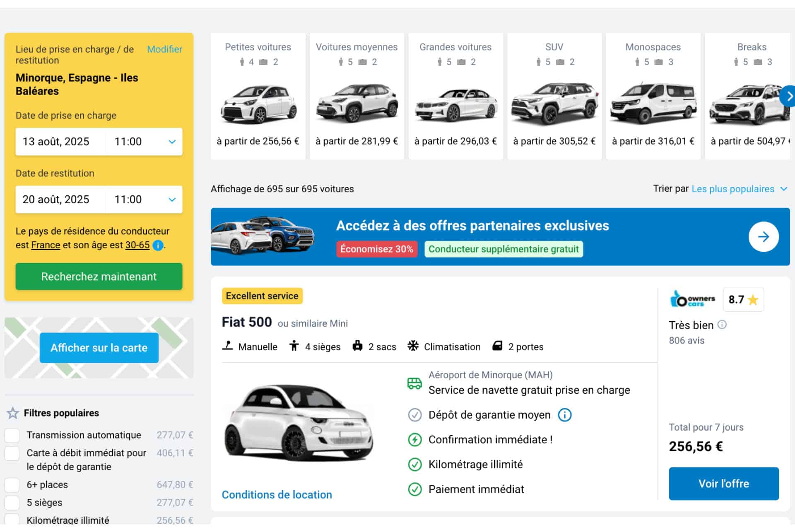This screenshot has height=532, width=795.
Task: Click the carousel next arrow beside Breaks
Action: 788,96
